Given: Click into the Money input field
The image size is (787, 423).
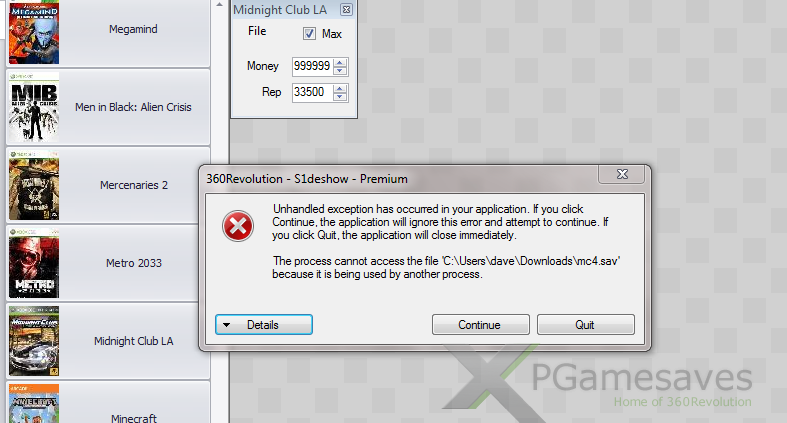Looking at the screenshot, I should tap(313, 66).
